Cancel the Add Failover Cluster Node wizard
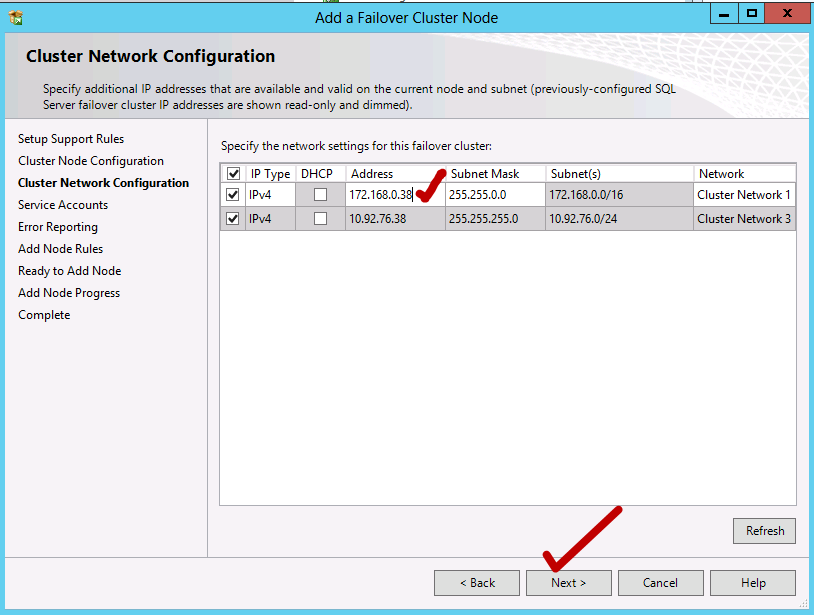The image size is (814, 615). coord(660,582)
